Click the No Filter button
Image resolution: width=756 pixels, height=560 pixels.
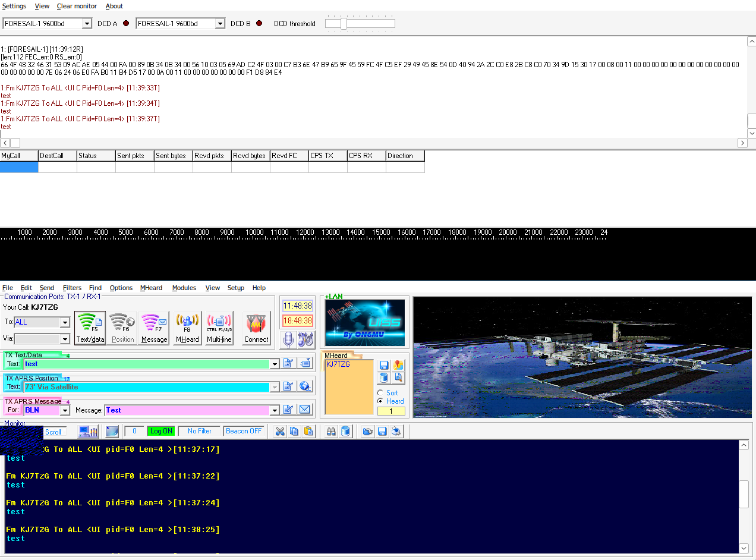coord(199,431)
